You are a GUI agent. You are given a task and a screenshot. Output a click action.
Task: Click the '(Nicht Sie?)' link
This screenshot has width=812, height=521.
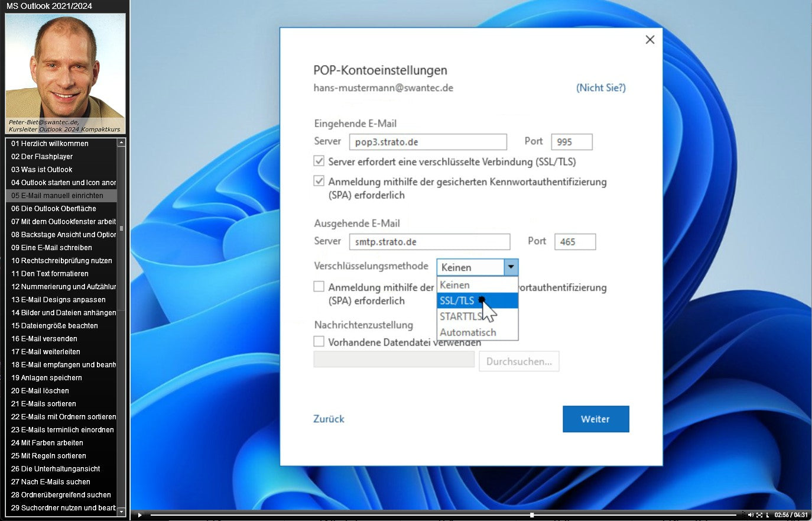tap(600, 88)
